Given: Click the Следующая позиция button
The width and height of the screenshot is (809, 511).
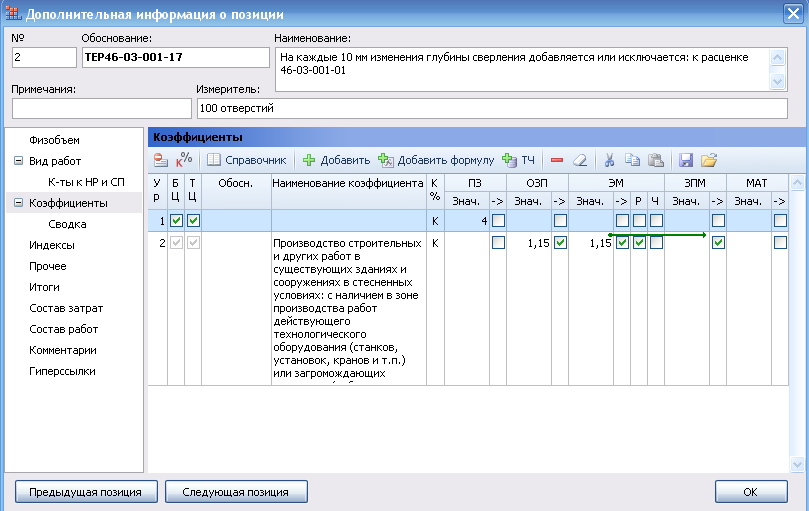Looking at the screenshot, I should point(236,492).
